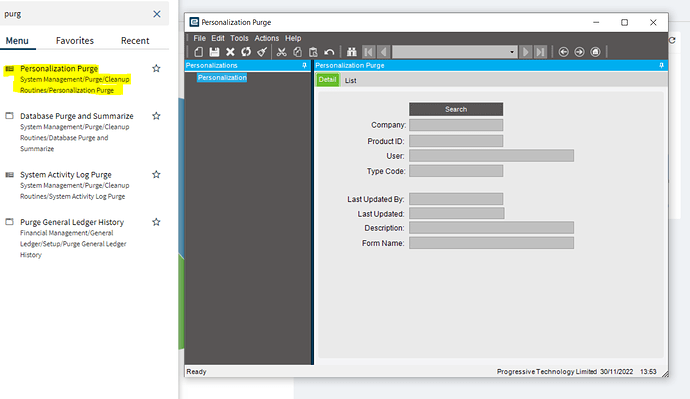Screen dimensions: 690x399
Task: Toggle pin on Personalizations tree panel
Action: click(304, 65)
